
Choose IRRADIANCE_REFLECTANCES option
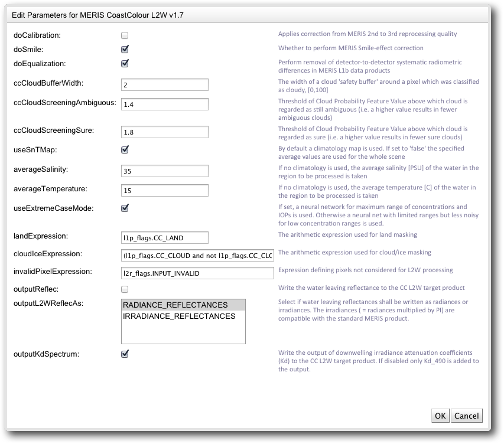tap(183, 316)
